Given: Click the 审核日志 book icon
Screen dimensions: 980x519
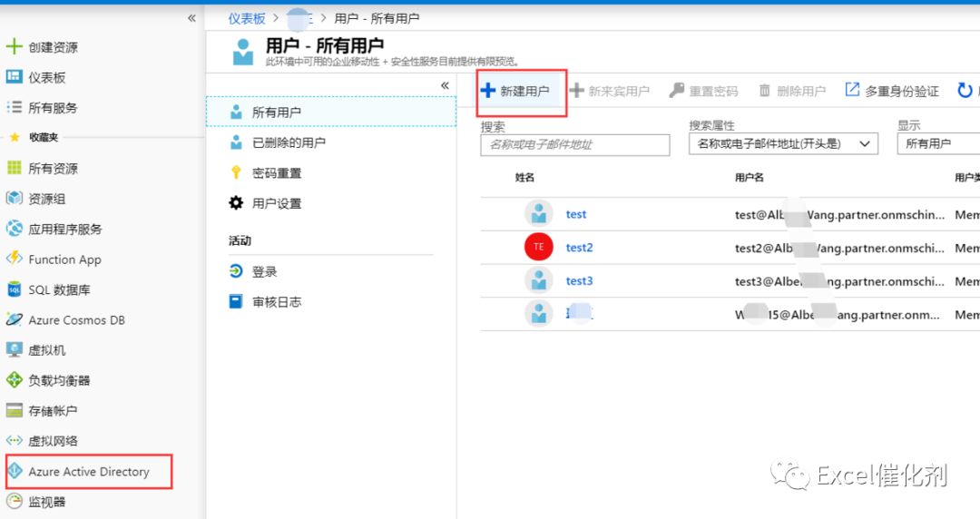Looking at the screenshot, I should click(236, 301).
